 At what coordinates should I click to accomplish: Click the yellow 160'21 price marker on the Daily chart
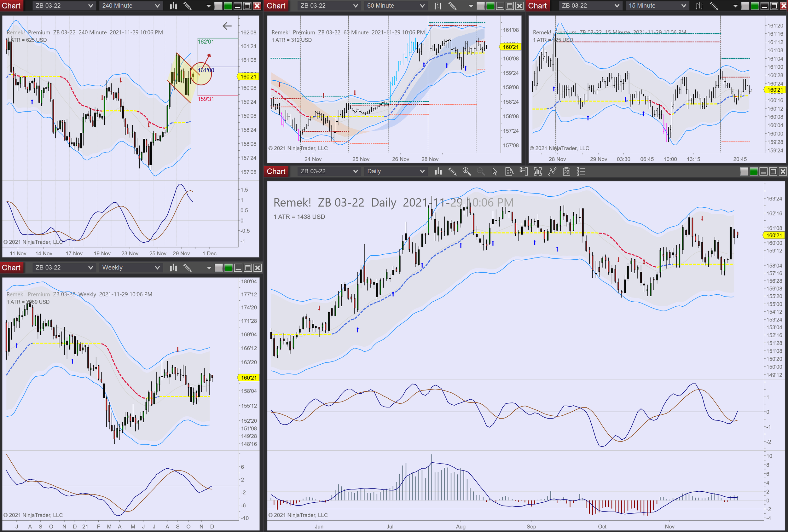(774, 235)
